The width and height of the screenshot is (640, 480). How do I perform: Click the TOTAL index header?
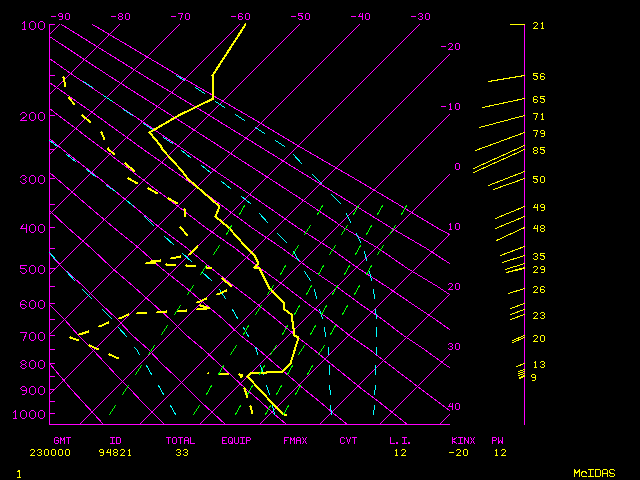[180, 440]
